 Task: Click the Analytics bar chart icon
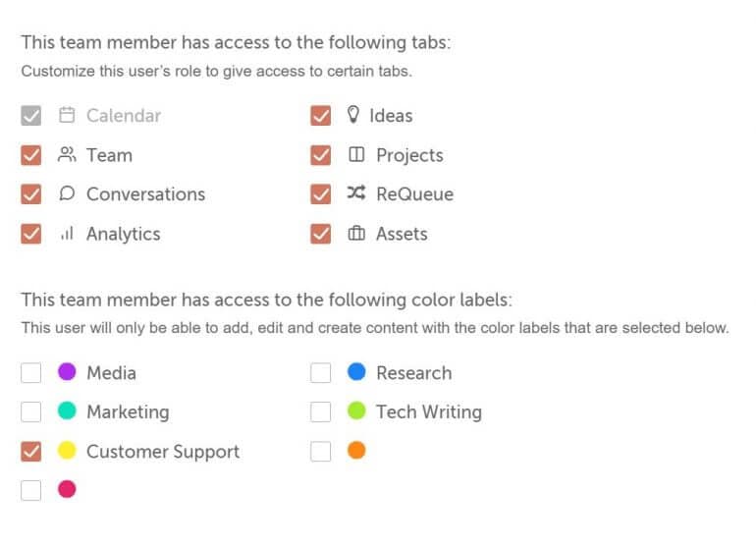point(67,233)
